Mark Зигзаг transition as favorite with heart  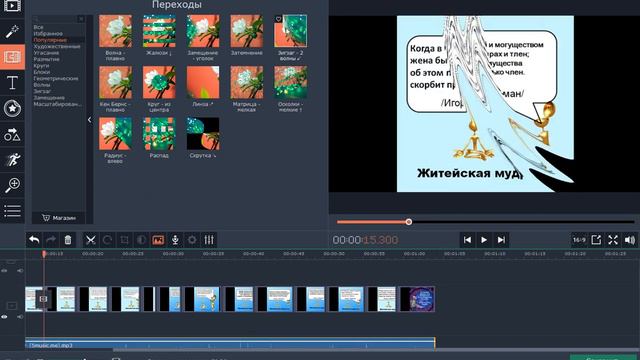pos(279,19)
